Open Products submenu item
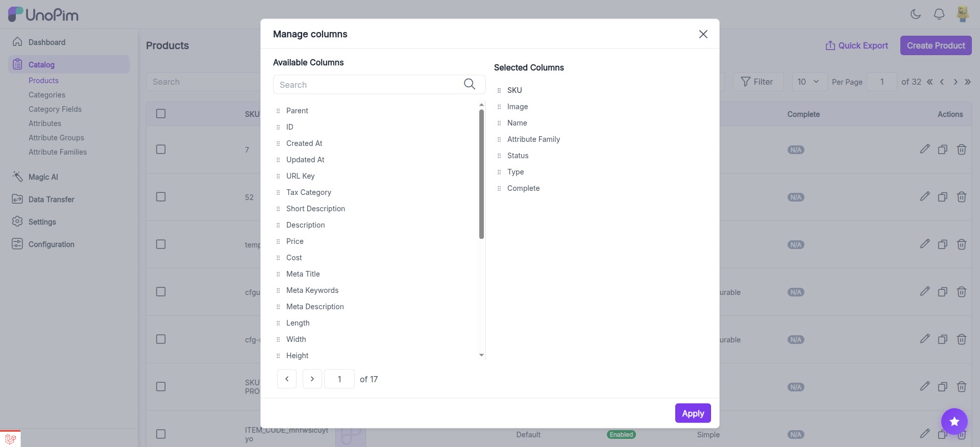This screenshot has height=447, width=980. (x=43, y=81)
